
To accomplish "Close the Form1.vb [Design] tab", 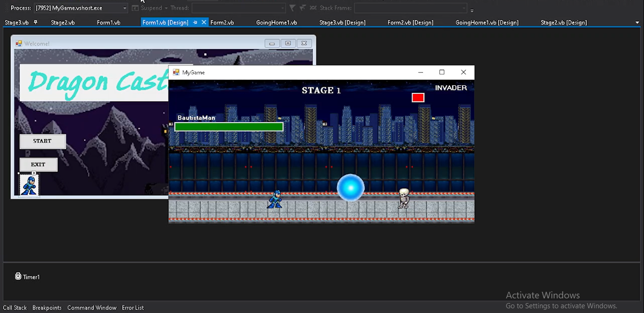I will [x=204, y=22].
